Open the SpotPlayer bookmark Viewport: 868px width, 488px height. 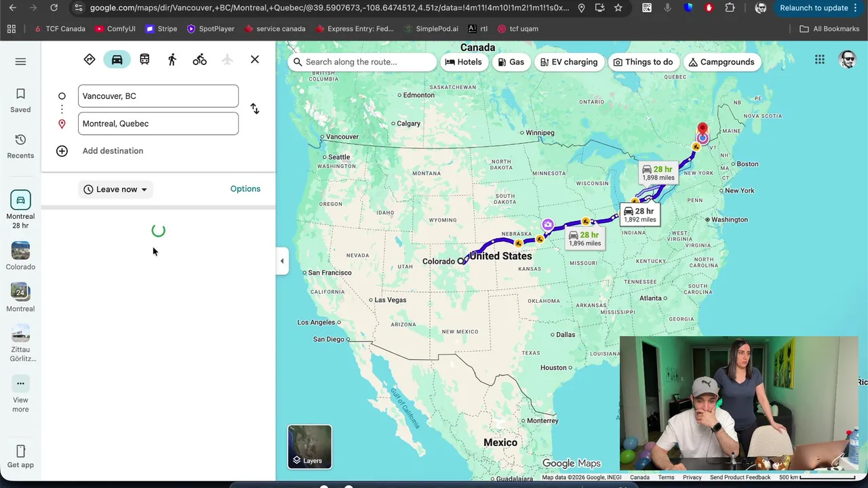211,29
